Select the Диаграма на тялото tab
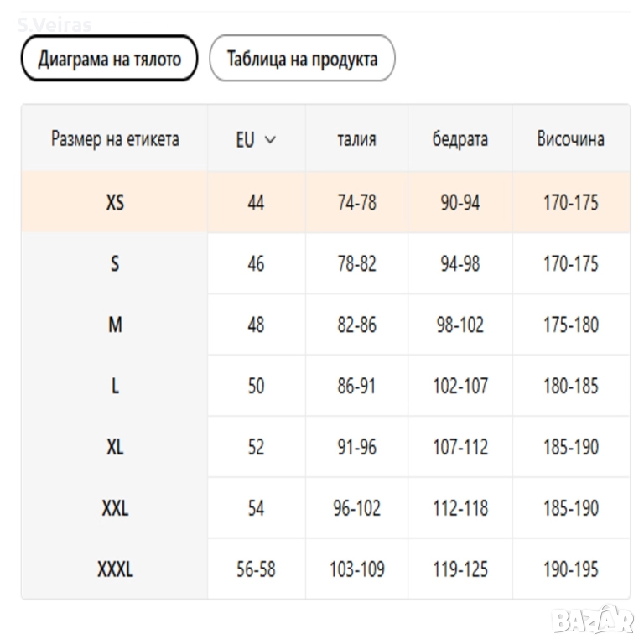 109,59
